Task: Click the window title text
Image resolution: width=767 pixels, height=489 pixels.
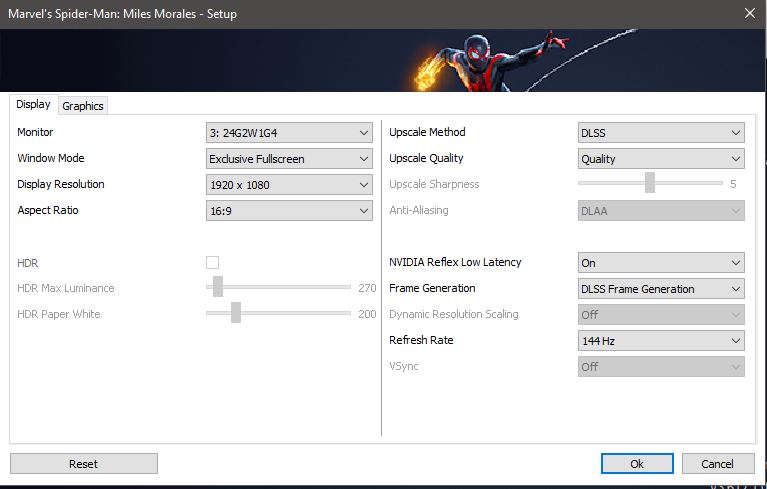Action: (x=122, y=14)
